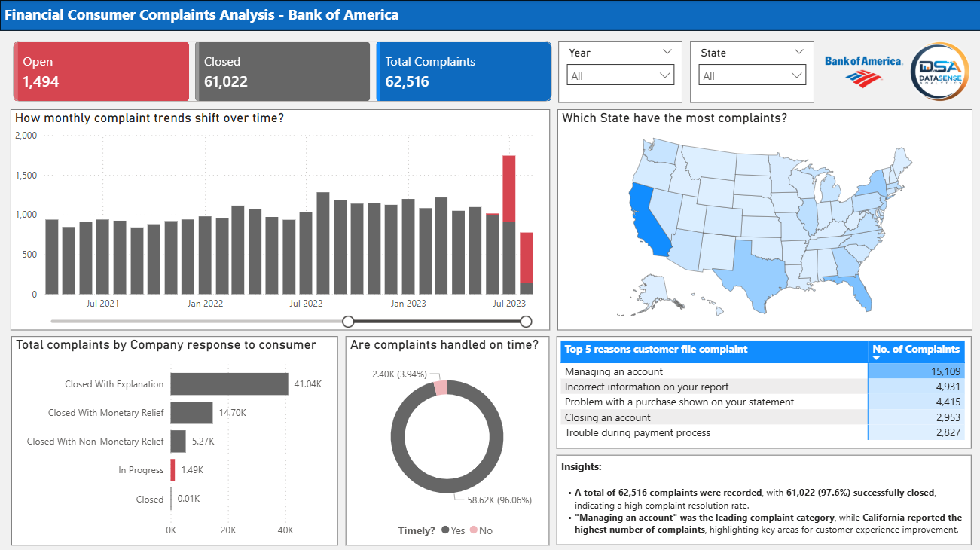Select the Closed With Monetary Relief bar
The height and width of the screenshot is (550, 980).
tap(191, 412)
